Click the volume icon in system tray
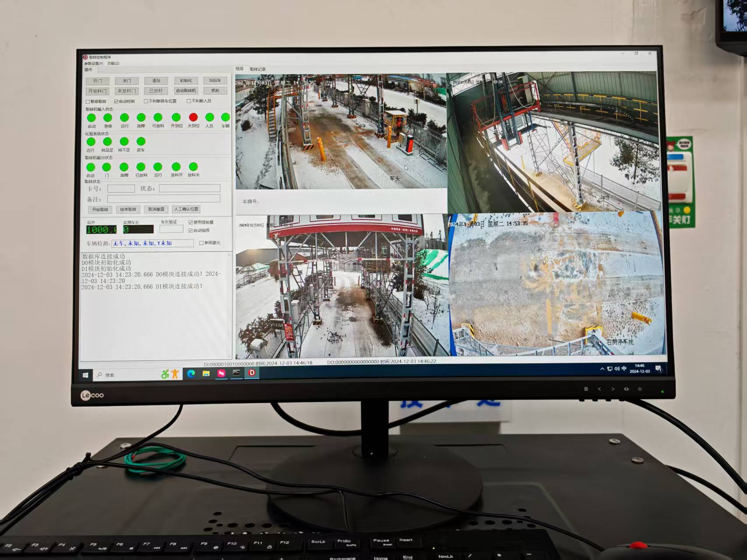The width and height of the screenshot is (747, 560). point(617,369)
